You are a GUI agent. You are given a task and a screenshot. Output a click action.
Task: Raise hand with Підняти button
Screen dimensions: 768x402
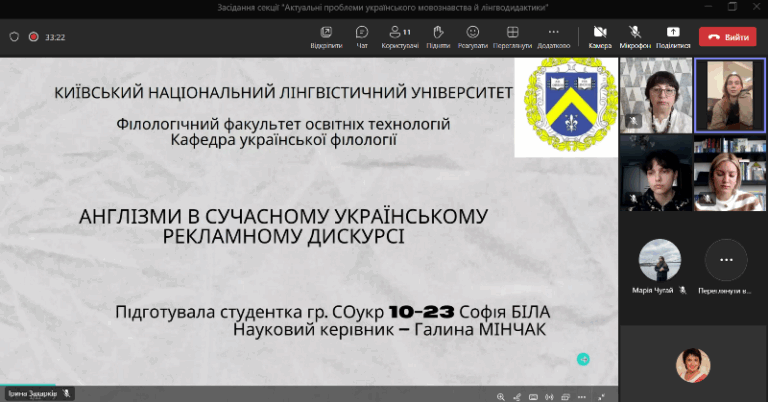click(438, 37)
